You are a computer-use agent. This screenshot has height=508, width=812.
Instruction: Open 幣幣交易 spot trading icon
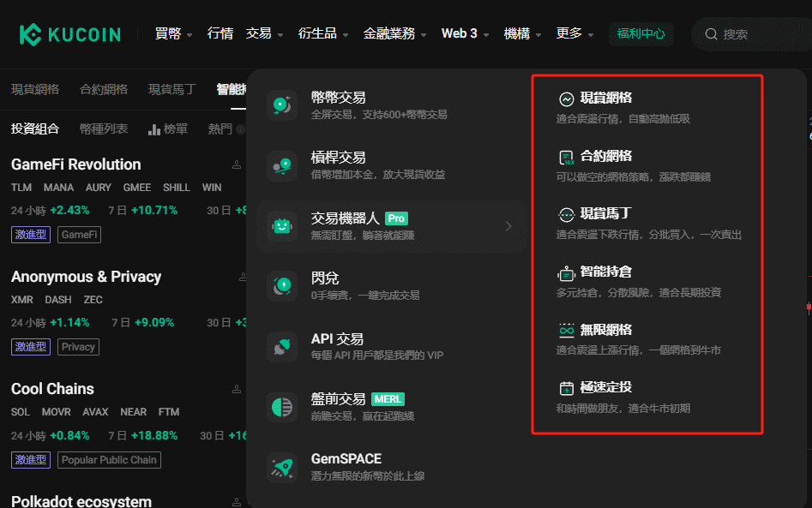(x=282, y=105)
